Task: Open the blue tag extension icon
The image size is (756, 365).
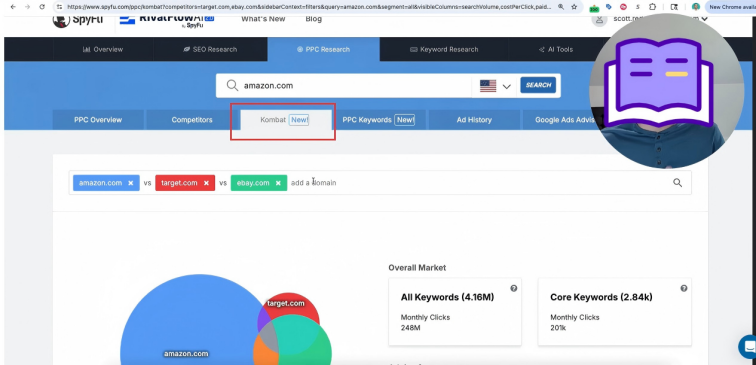Action: (x=609, y=7)
